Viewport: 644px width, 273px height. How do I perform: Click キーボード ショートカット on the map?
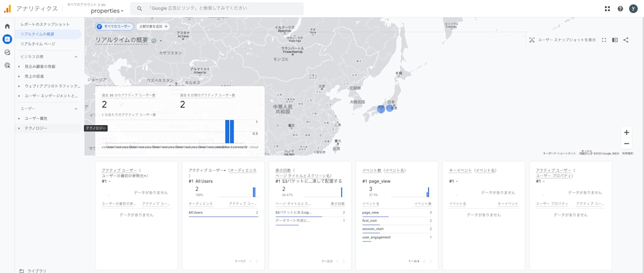(559, 153)
